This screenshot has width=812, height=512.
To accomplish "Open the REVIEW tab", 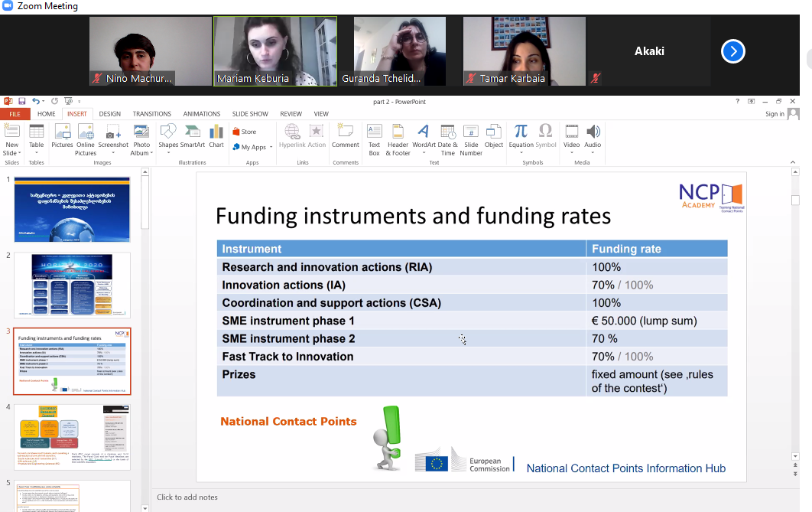I will tap(291, 114).
